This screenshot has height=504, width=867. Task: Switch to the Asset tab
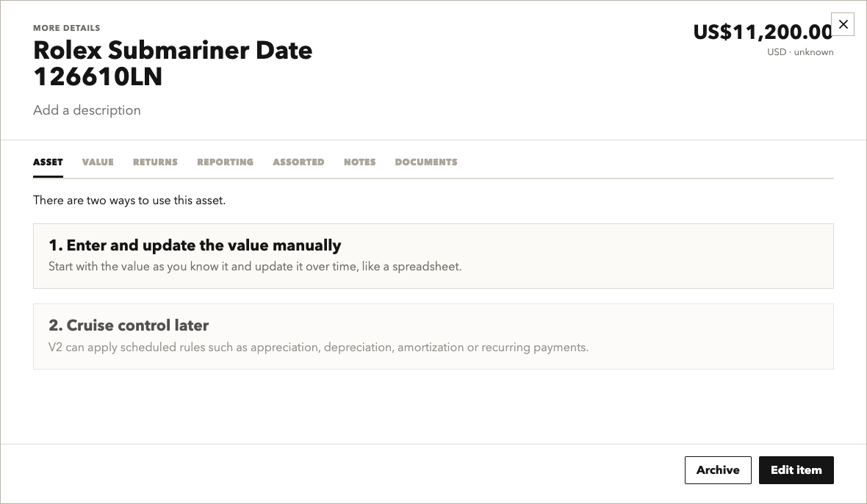pos(48,162)
